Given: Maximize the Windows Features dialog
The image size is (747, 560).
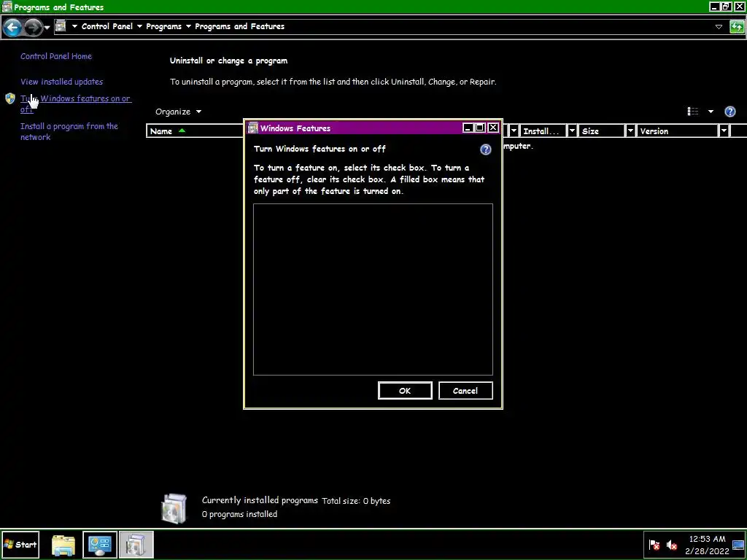Looking at the screenshot, I should (x=480, y=128).
